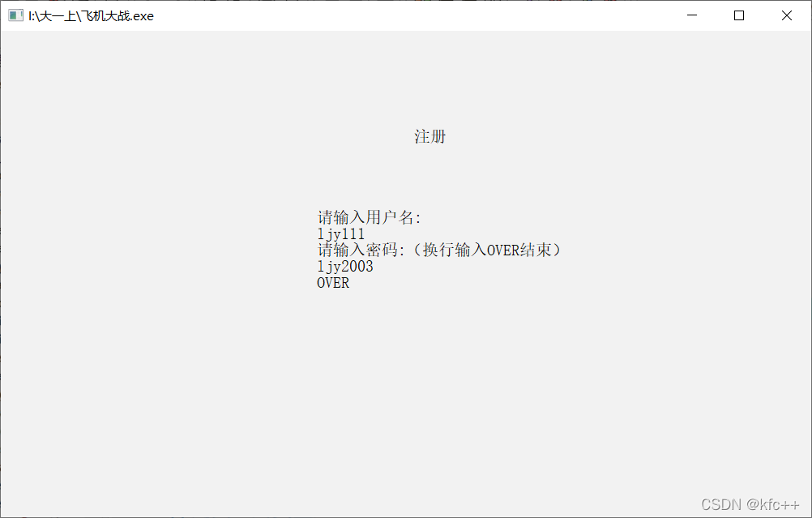
Task: Click the 注册 heading
Action: (430, 137)
